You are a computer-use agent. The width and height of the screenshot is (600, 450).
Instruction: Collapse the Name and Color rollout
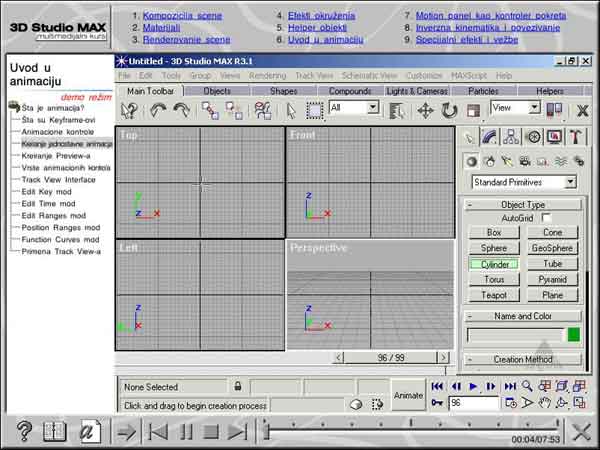pyautogui.click(x=523, y=316)
